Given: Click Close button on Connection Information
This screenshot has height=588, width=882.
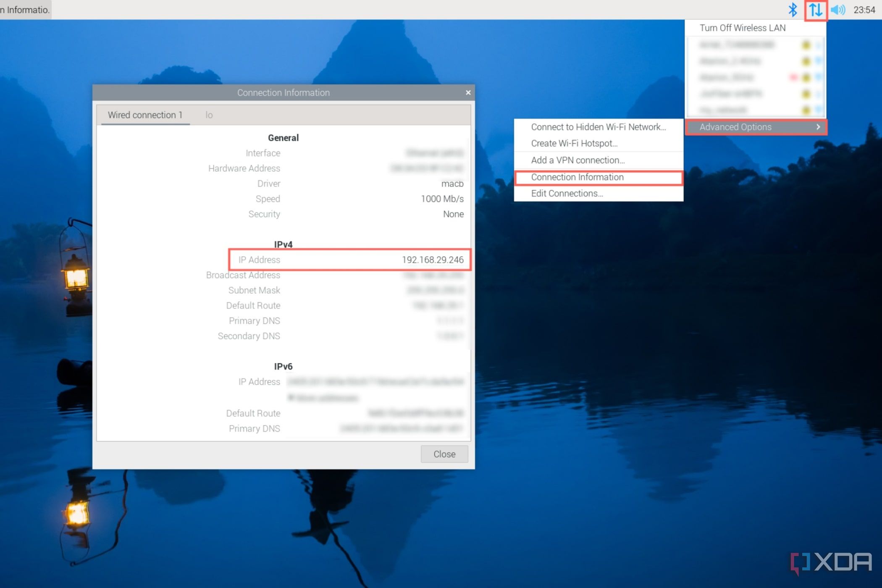Looking at the screenshot, I should coord(444,454).
